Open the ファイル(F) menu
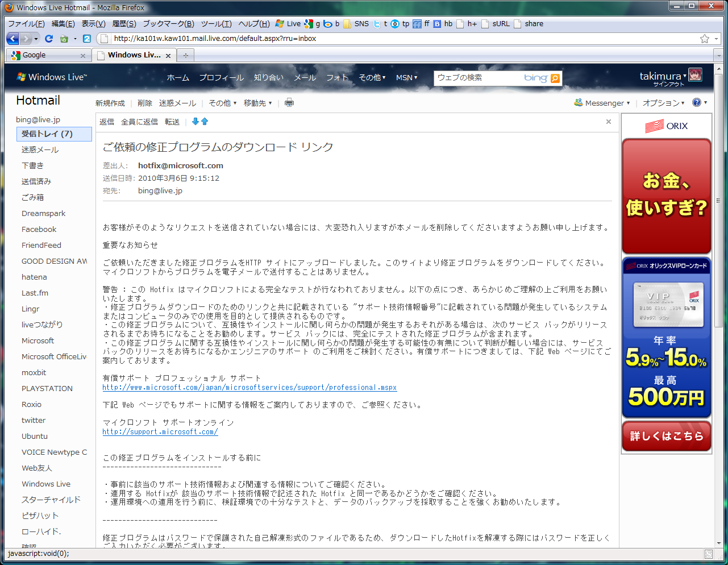 pos(26,24)
